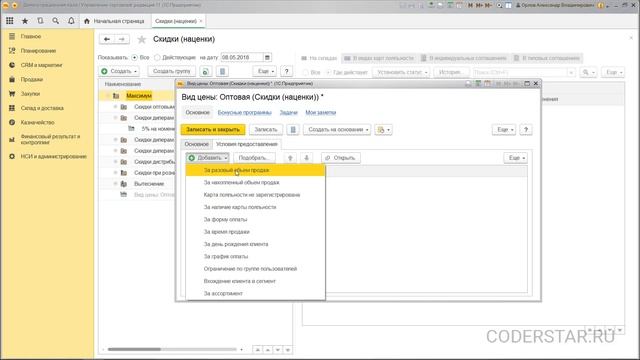640x360 pixels.
Task: Open the history icon in top toolbar
Action: tap(40, 20)
